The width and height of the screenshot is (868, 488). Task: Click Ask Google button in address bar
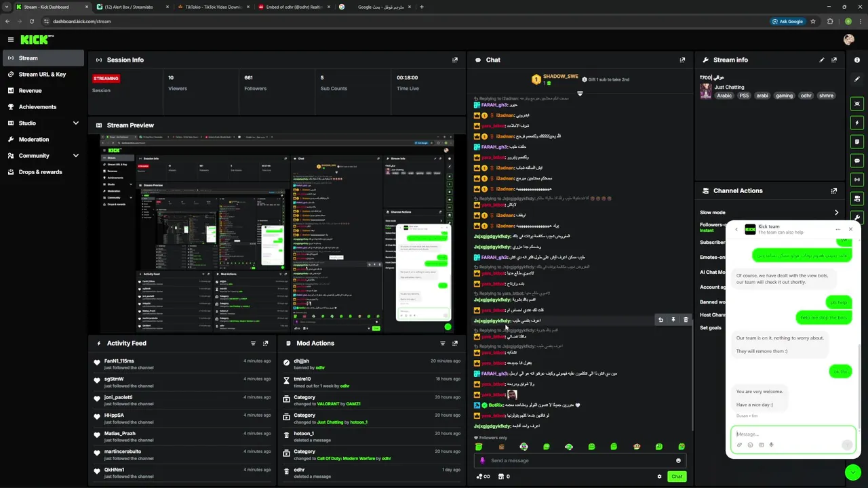coord(787,21)
